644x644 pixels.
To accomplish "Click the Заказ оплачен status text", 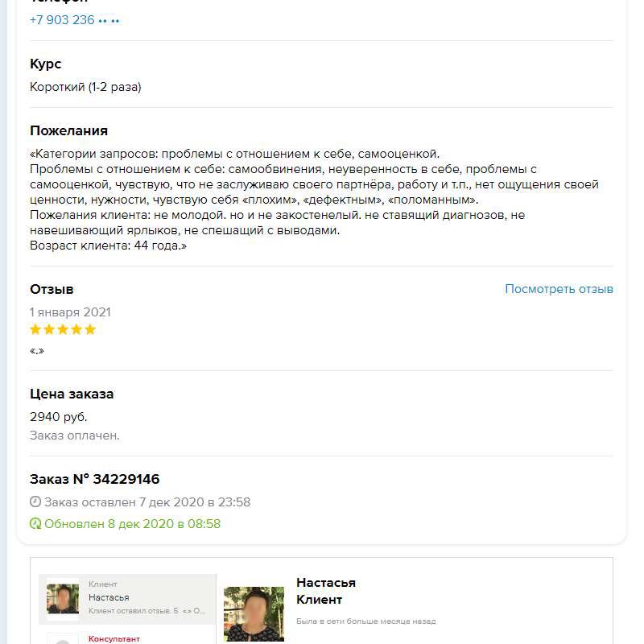I will (73, 435).
